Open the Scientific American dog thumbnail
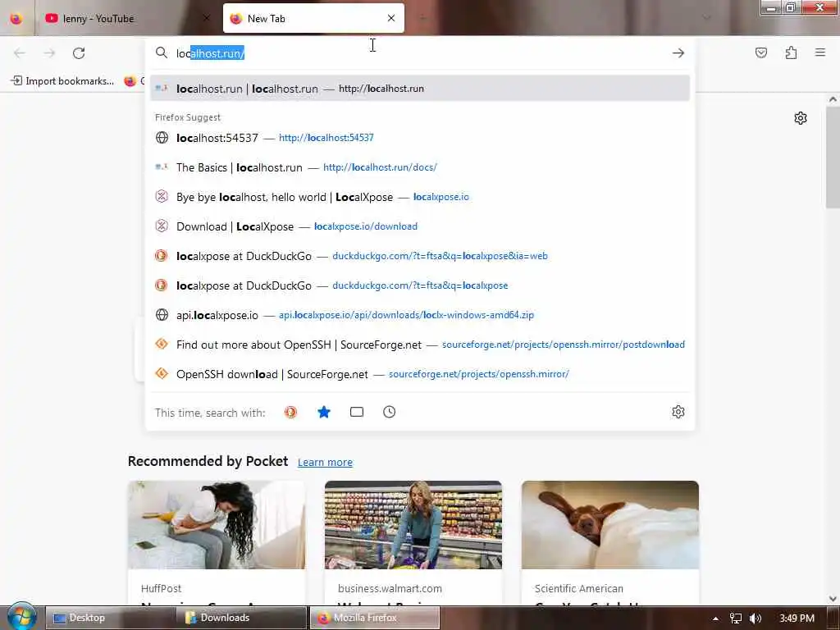This screenshot has height=630, width=840. (610, 525)
